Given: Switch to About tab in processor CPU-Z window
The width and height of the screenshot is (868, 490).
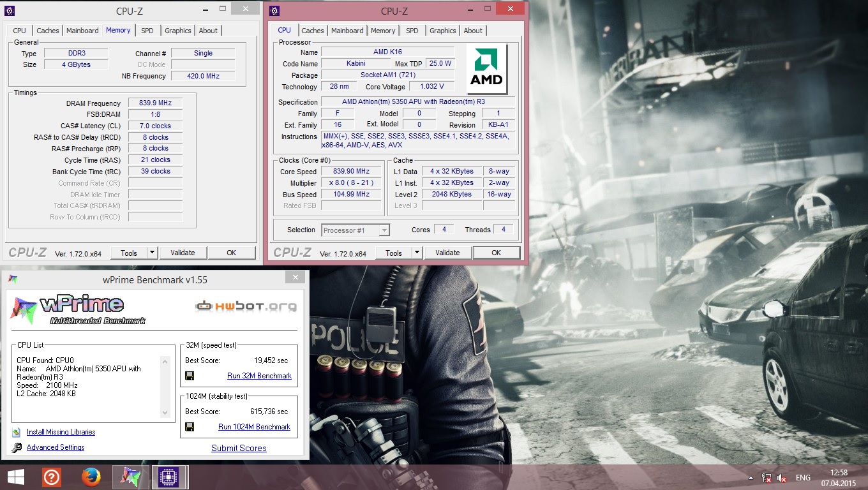Looking at the screenshot, I should point(473,31).
